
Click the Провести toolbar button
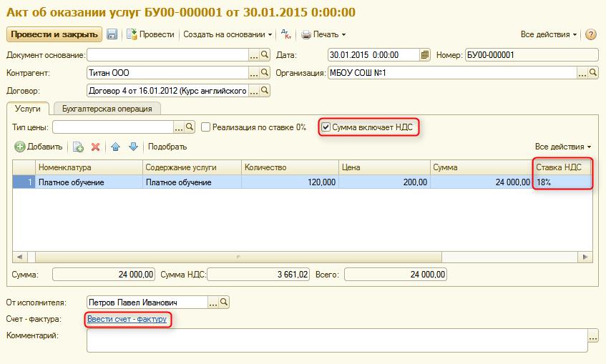coord(151,34)
